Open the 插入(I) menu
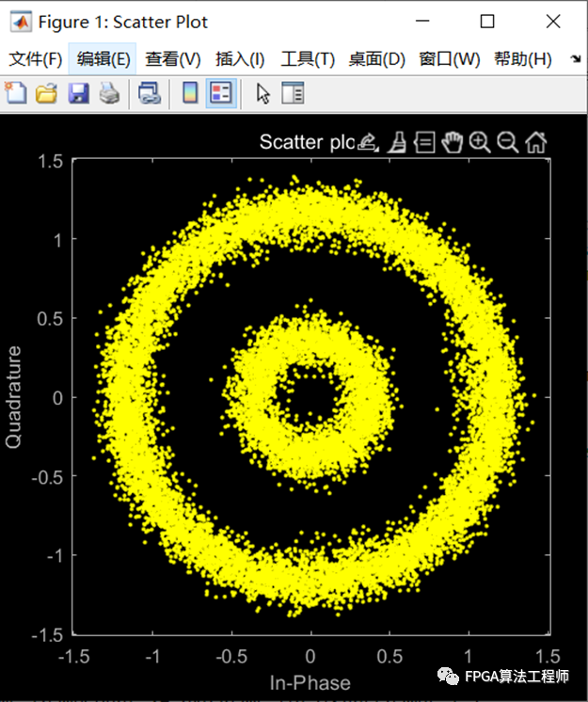The image size is (588, 702). click(240, 58)
